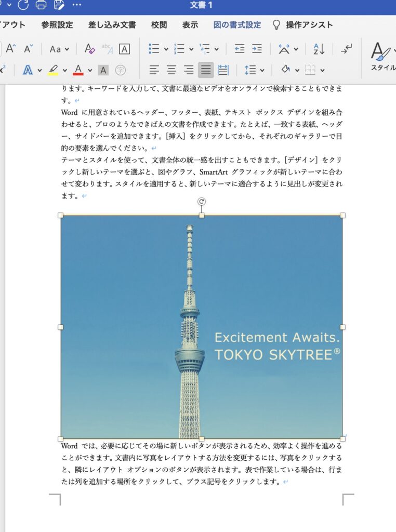Click the decrease indent icon

point(240,49)
